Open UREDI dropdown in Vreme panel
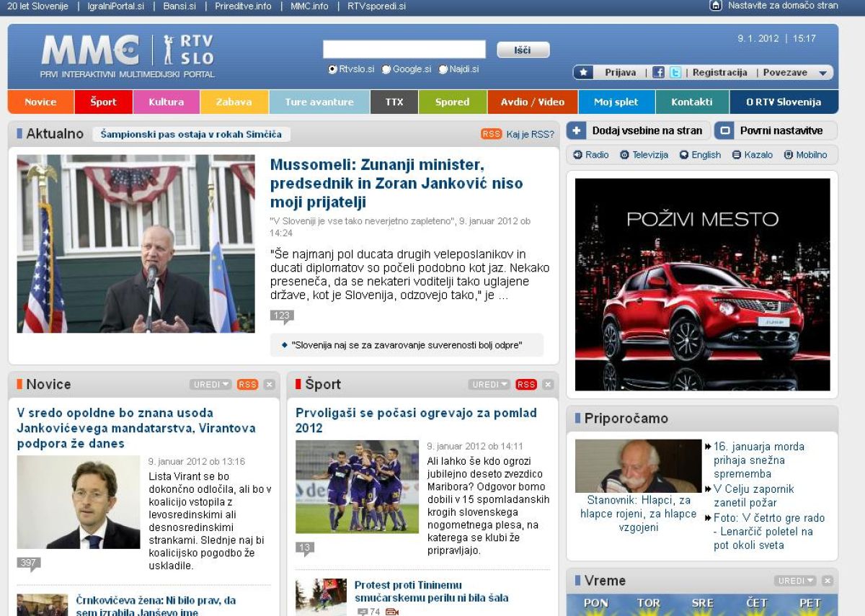Viewport: 865px width, 616px height. tap(795, 581)
